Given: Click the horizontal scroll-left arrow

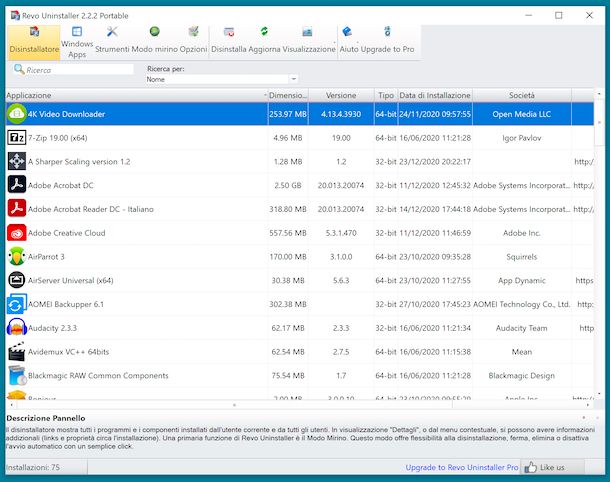Looking at the screenshot, I should point(11,405).
